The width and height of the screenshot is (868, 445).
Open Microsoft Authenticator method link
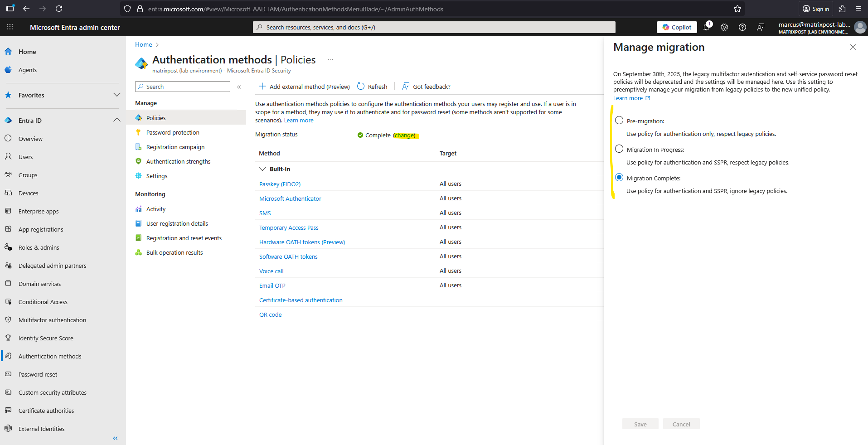(290, 198)
